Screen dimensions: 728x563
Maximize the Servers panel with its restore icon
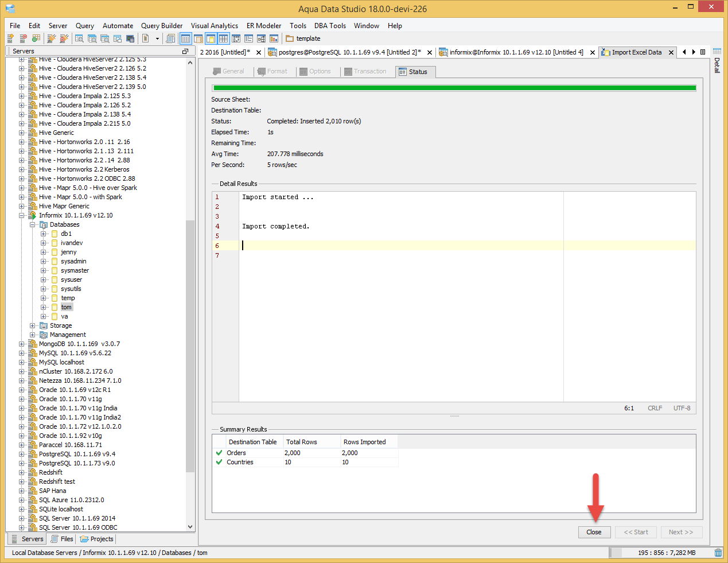185,51
